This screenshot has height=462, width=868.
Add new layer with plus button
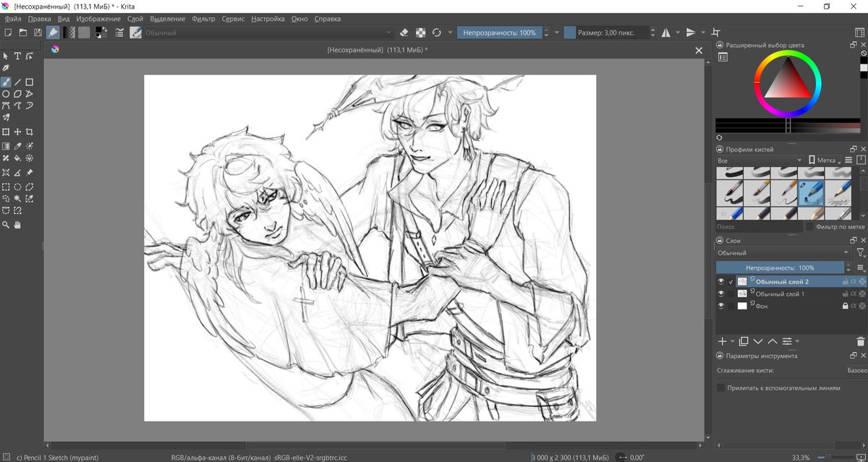(722, 341)
